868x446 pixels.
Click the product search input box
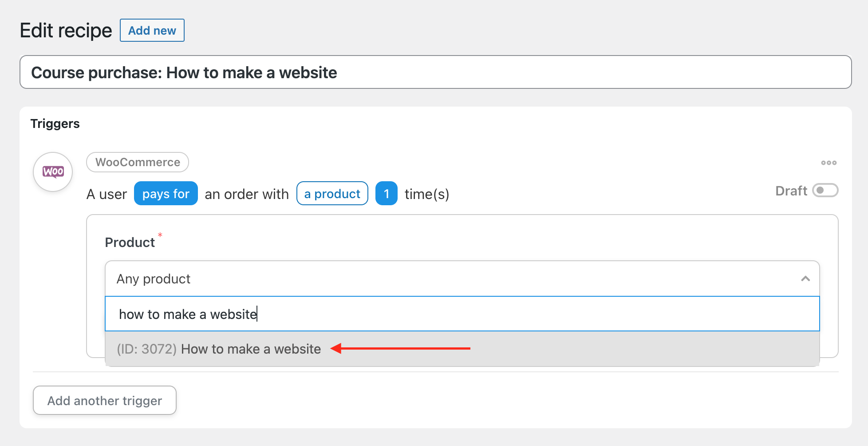pos(462,314)
